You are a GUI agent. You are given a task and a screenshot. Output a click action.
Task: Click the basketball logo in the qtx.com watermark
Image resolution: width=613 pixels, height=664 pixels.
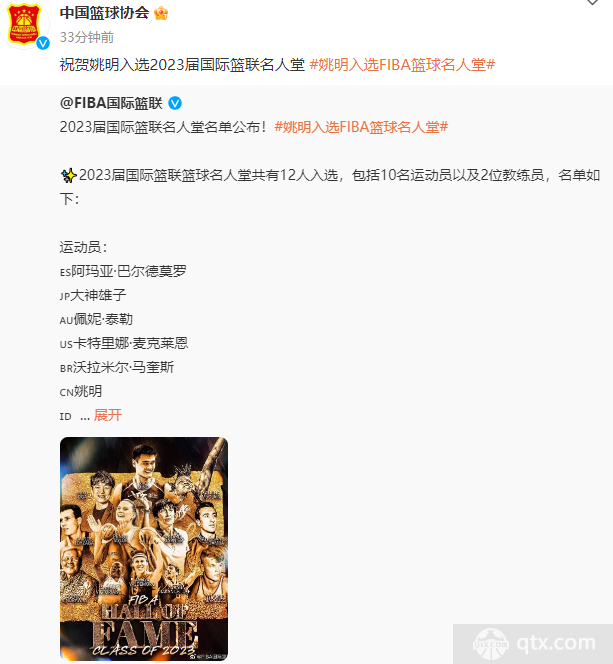(x=491, y=645)
